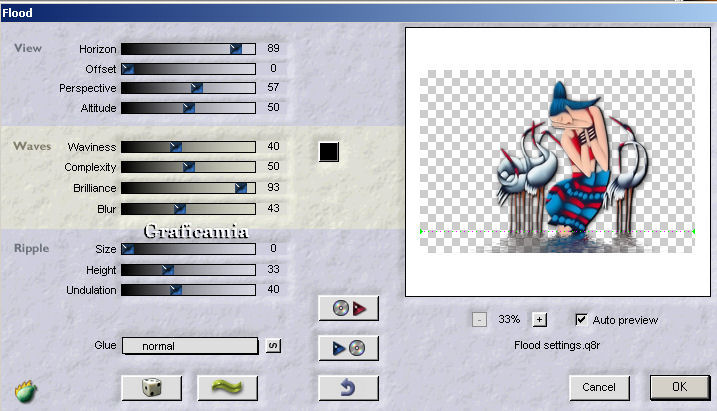
Task: Click the Offset slider
Action: [x=188, y=69]
